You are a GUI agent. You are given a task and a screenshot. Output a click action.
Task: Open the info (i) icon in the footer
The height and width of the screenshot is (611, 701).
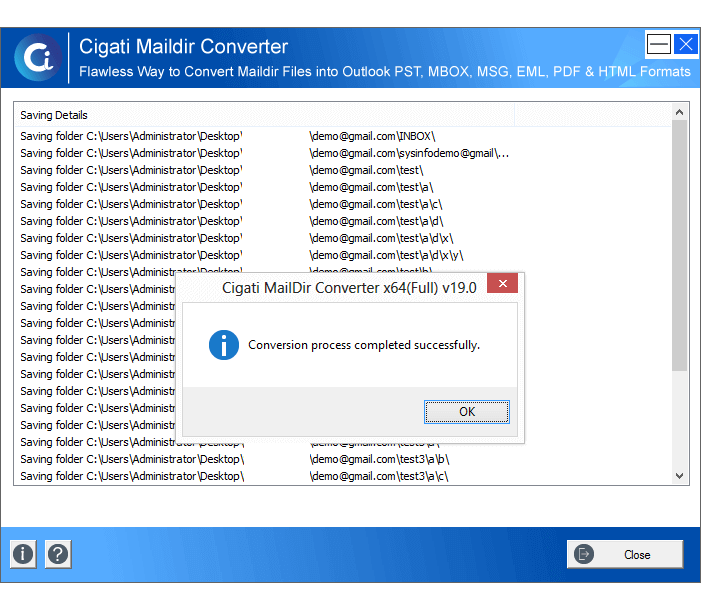point(23,554)
